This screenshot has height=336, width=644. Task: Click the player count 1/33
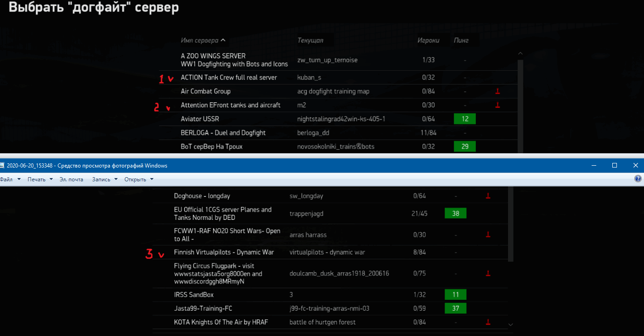[429, 60]
